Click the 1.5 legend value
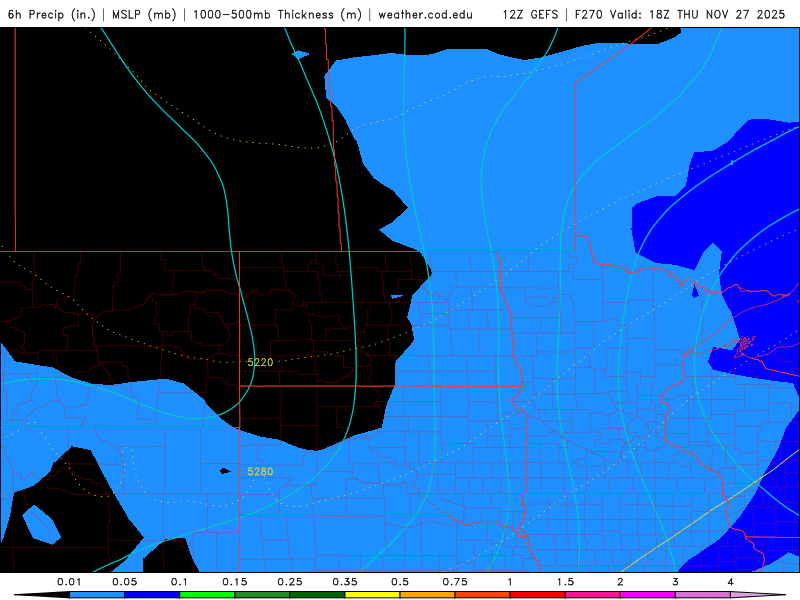 pyautogui.click(x=565, y=582)
